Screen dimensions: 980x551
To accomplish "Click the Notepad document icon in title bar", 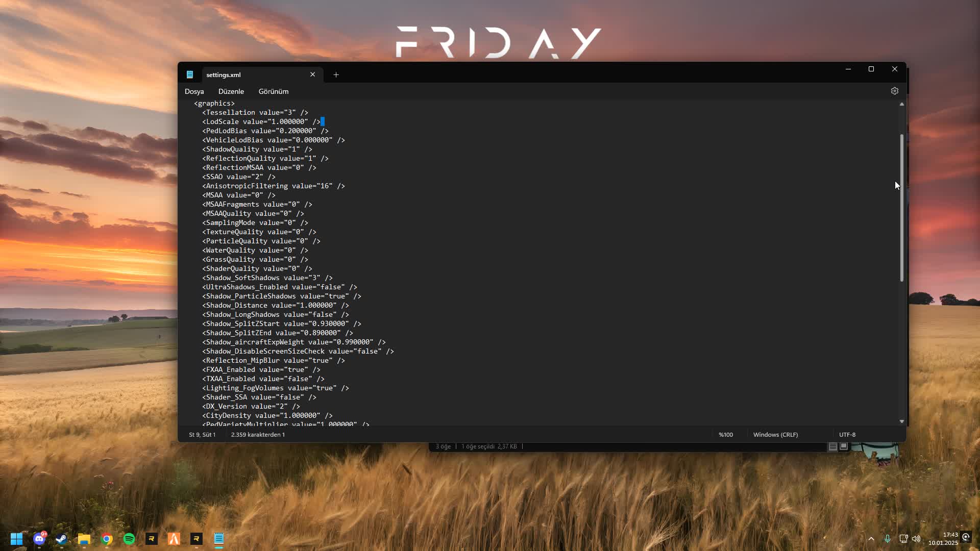I will point(190,74).
